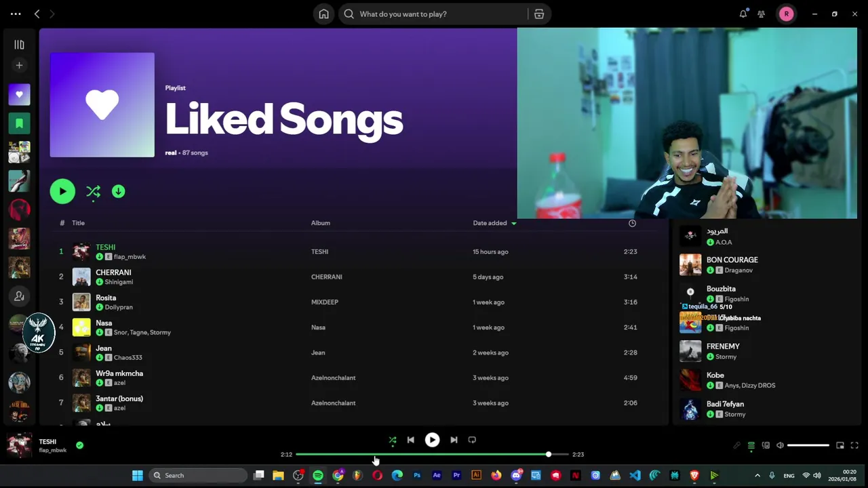Open the What's New notification bell

tap(743, 14)
